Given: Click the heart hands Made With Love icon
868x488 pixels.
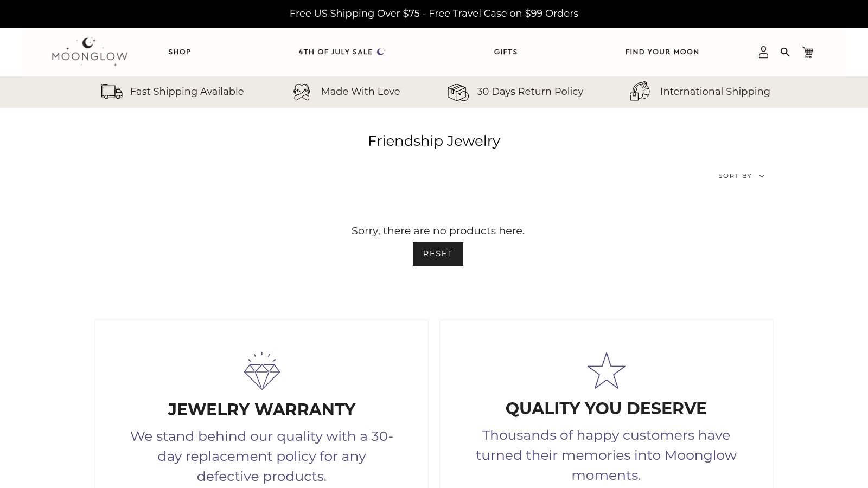Looking at the screenshot, I should (x=302, y=92).
